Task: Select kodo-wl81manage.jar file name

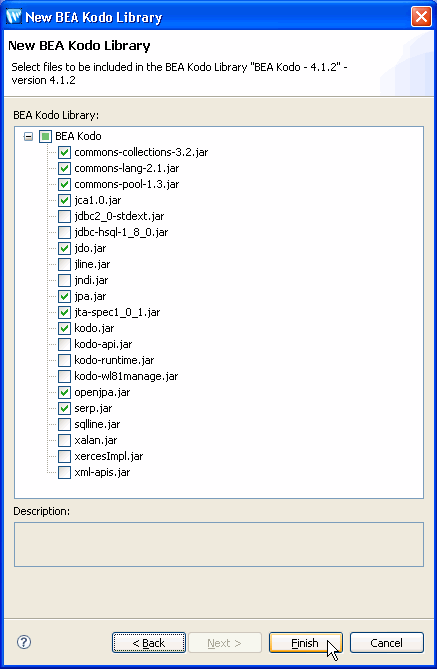Action: click(126, 376)
